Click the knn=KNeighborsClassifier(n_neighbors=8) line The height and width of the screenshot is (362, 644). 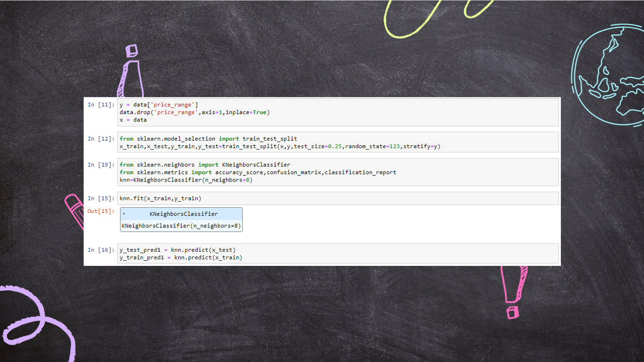186,180
